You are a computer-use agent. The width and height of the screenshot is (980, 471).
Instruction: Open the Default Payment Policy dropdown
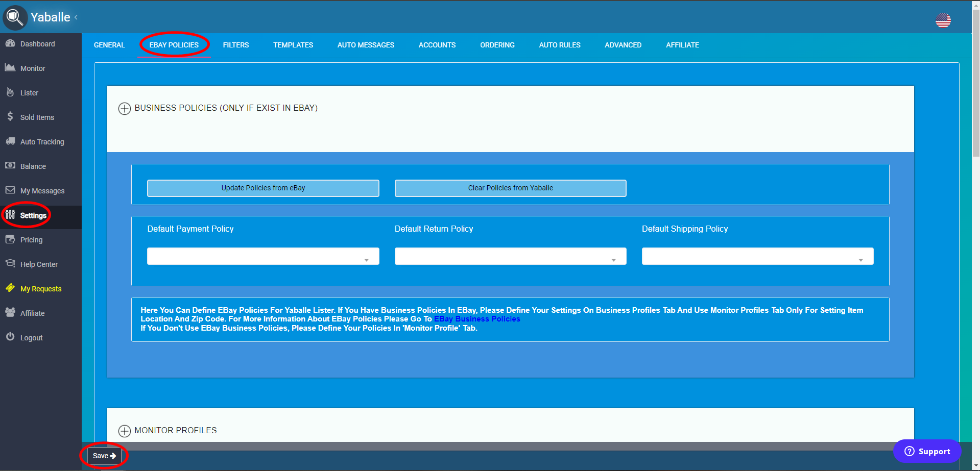[x=263, y=256]
